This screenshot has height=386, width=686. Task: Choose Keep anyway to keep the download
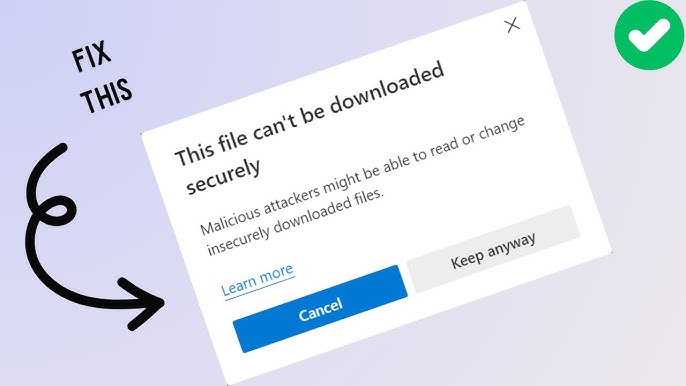pyautogui.click(x=493, y=249)
